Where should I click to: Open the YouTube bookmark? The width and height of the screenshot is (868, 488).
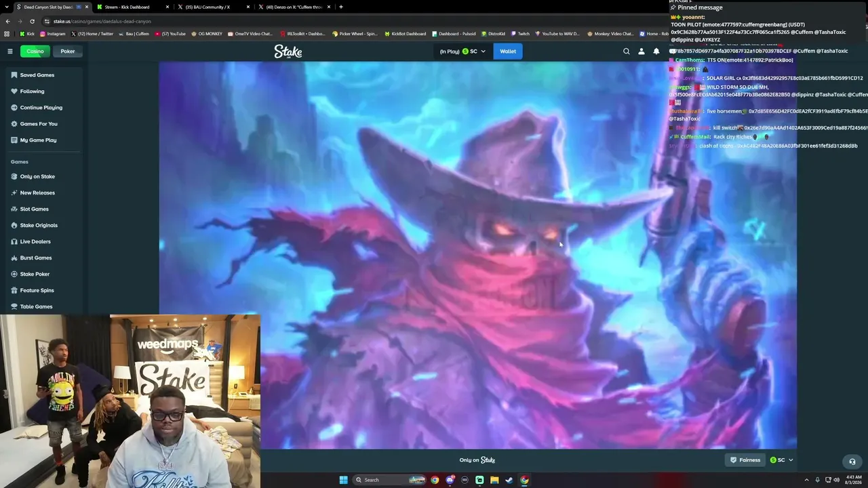[x=170, y=34]
